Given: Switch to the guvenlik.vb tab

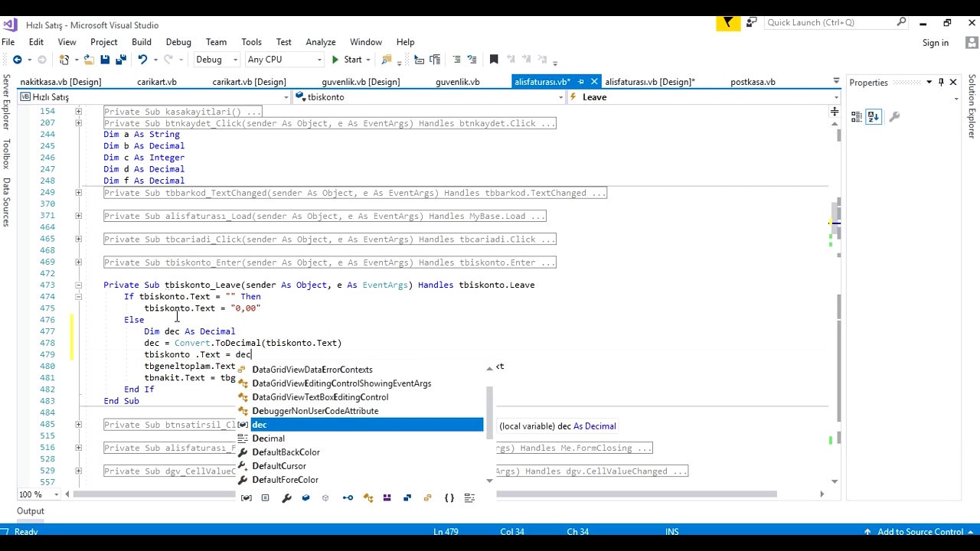Looking at the screenshot, I should [x=458, y=82].
